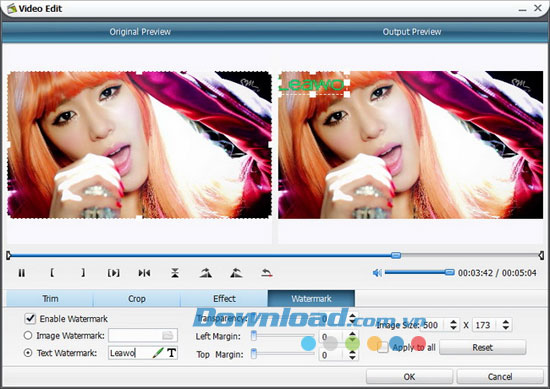Browse for image watermark file folder icon
The height and width of the screenshot is (389, 550).
click(x=168, y=335)
